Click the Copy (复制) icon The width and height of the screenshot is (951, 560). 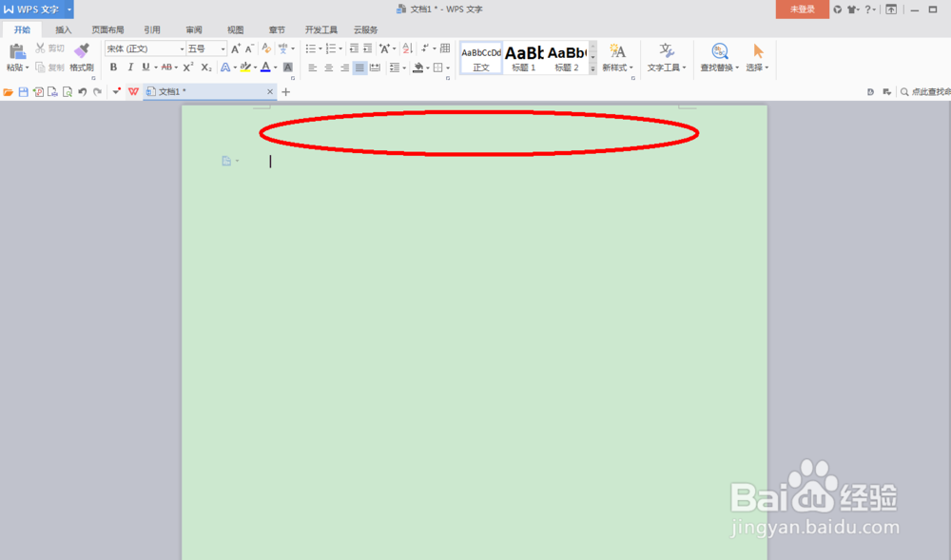[x=40, y=68]
